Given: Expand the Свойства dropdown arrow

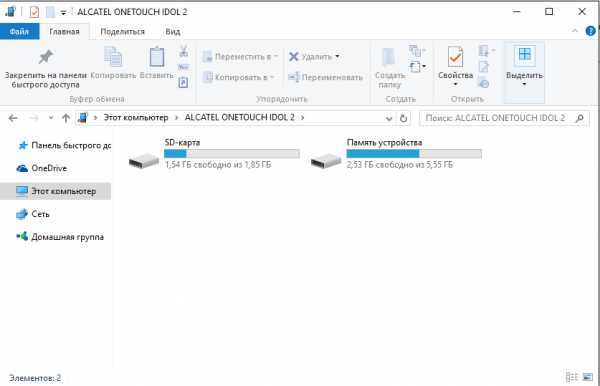Looking at the screenshot, I should tap(455, 85).
